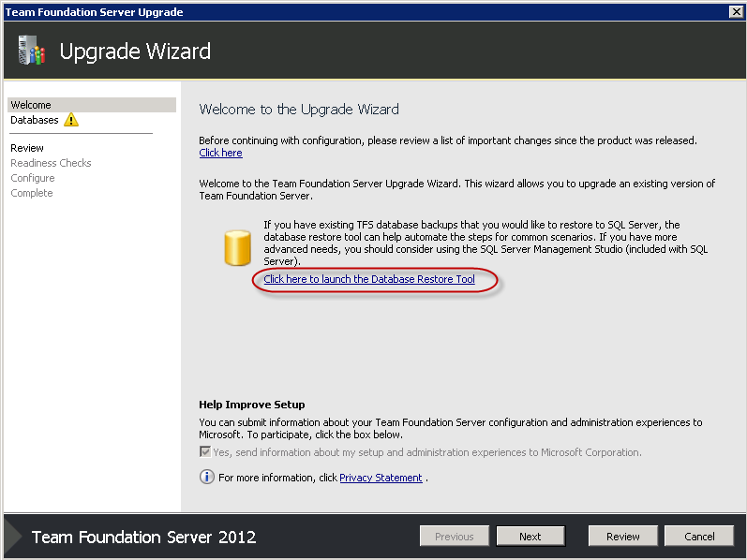Image resolution: width=747 pixels, height=560 pixels.
Task: Toggle the send setup information checkbox
Action: [205, 451]
